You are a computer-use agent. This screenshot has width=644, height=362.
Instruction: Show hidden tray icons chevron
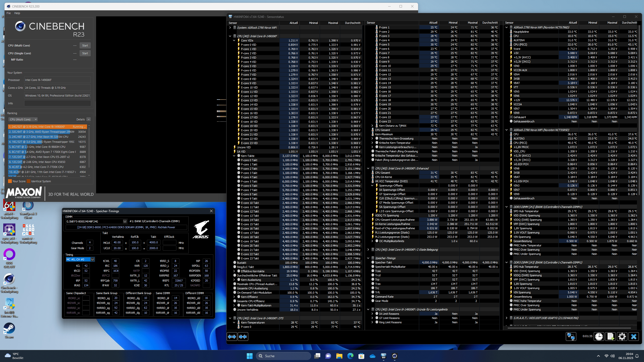[x=598, y=356]
